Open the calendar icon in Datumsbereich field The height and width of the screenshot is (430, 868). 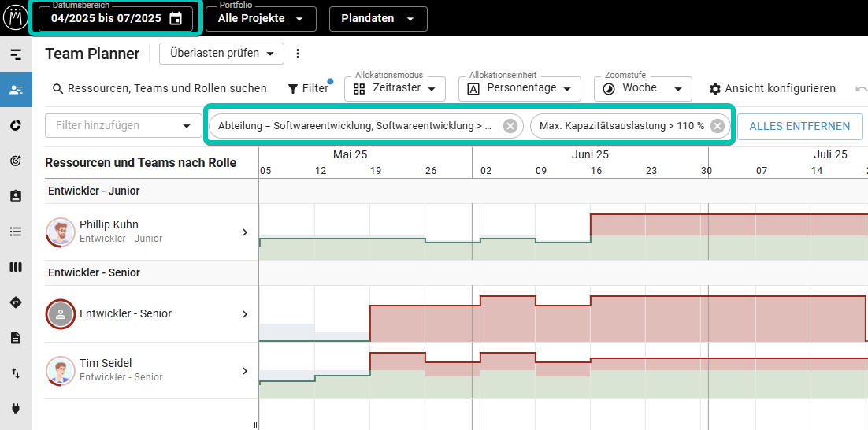[x=176, y=18]
